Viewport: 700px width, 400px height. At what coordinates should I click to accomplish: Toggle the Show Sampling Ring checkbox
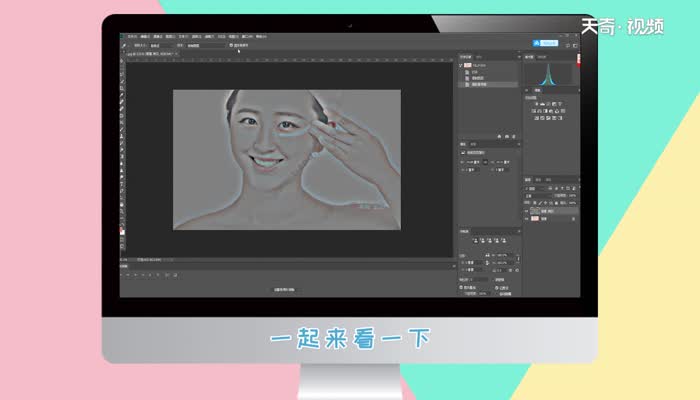point(232,45)
